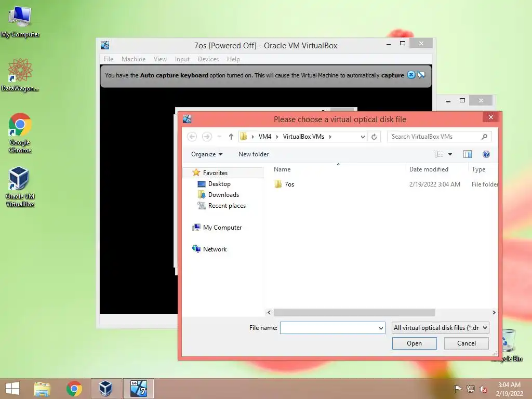Select My Computer in the navigation pane
The height and width of the screenshot is (399, 532).
pos(222,228)
